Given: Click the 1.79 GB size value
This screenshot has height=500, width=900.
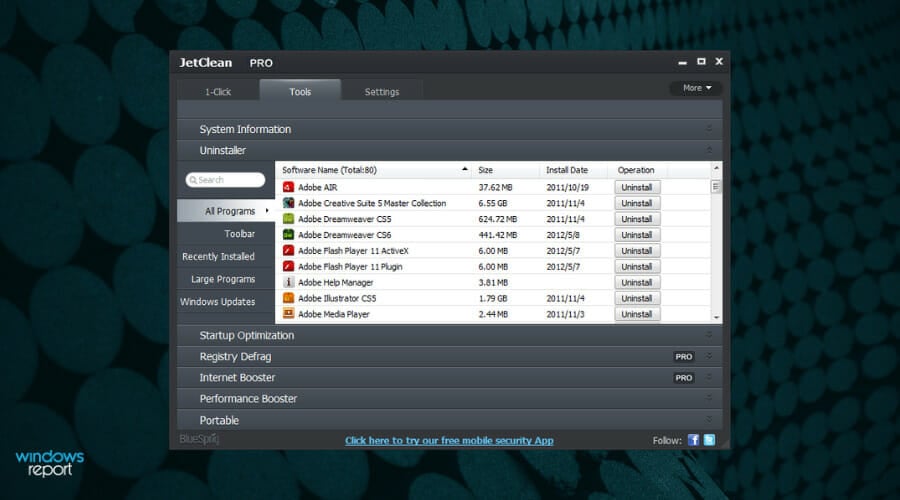Looking at the screenshot, I should point(492,298).
